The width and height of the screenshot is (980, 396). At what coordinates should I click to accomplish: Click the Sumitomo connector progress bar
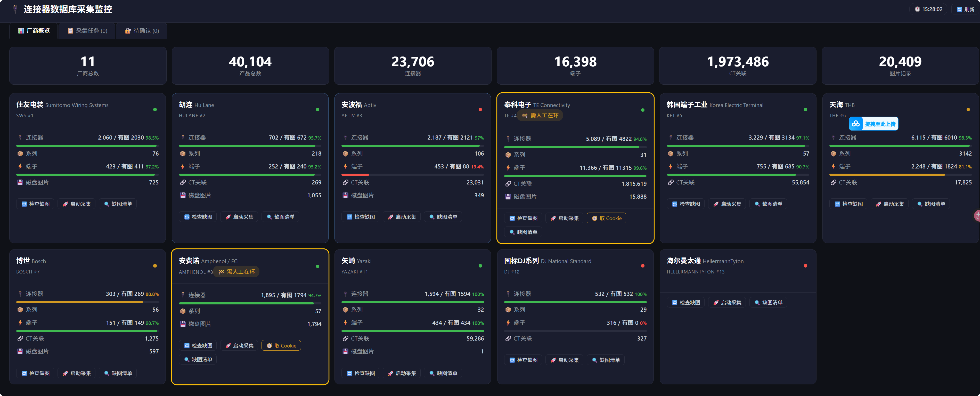[87, 146]
